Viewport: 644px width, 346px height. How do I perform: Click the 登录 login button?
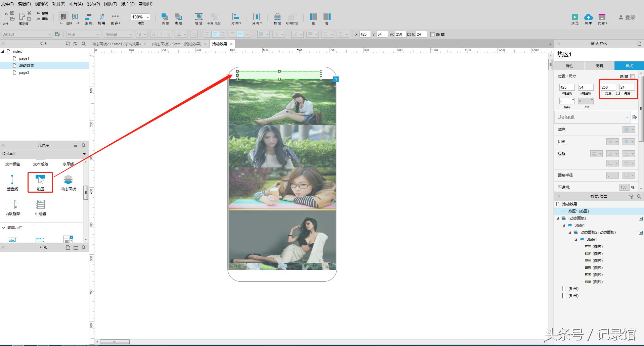tap(627, 17)
